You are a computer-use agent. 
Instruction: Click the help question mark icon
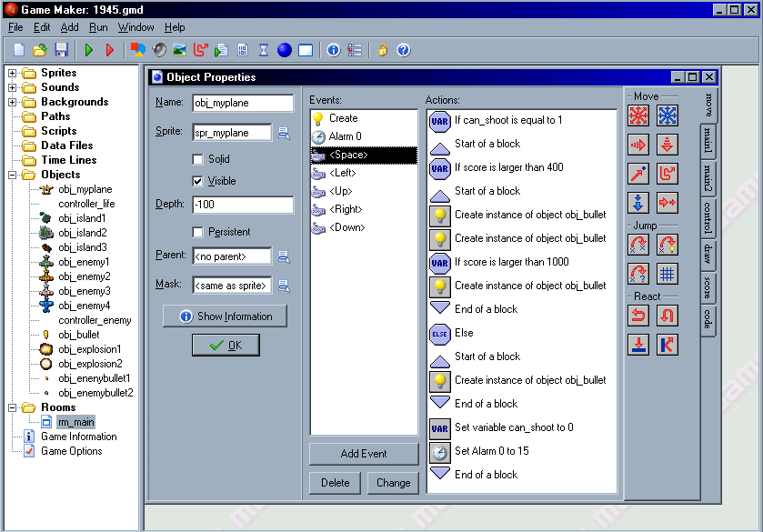[404, 50]
